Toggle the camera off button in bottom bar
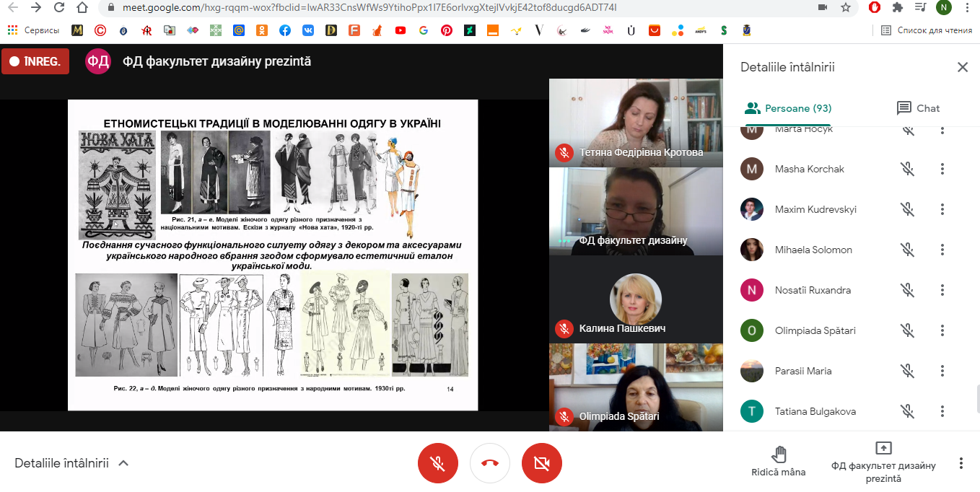 [x=542, y=463]
